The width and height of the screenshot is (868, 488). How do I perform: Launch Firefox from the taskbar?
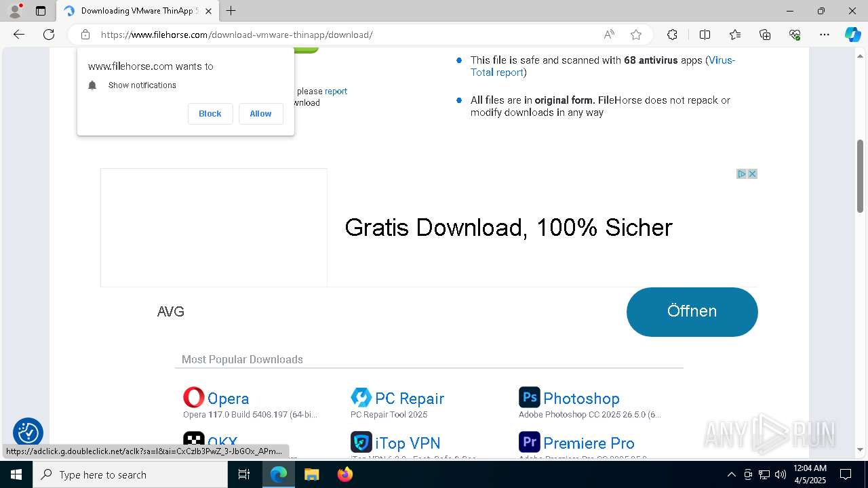pos(344,474)
